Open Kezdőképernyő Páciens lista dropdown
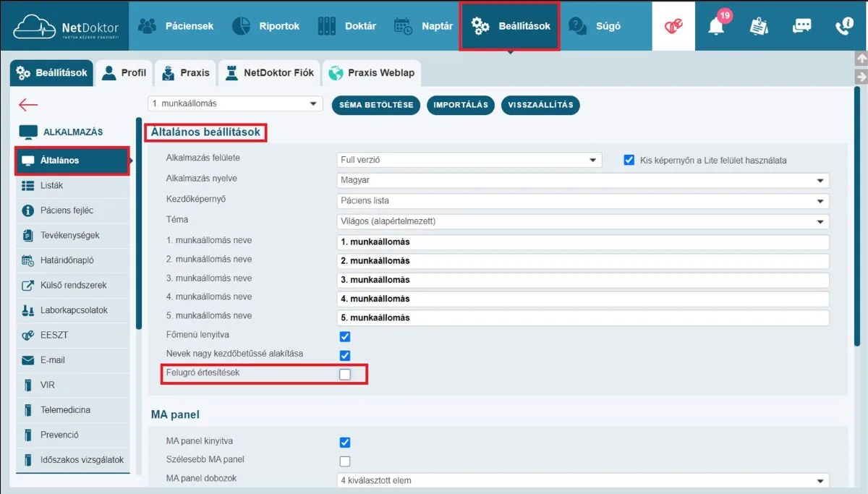The width and height of the screenshot is (868, 494). click(583, 201)
